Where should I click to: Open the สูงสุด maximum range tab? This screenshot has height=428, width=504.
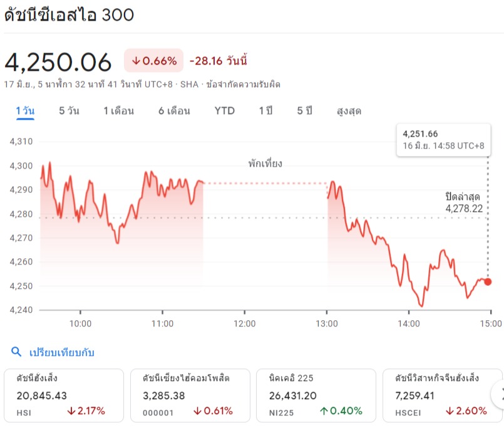(349, 111)
